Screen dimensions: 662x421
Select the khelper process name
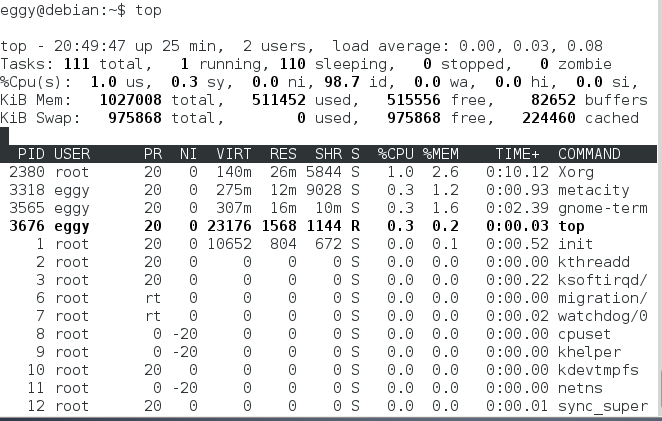(x=589, y=352)
